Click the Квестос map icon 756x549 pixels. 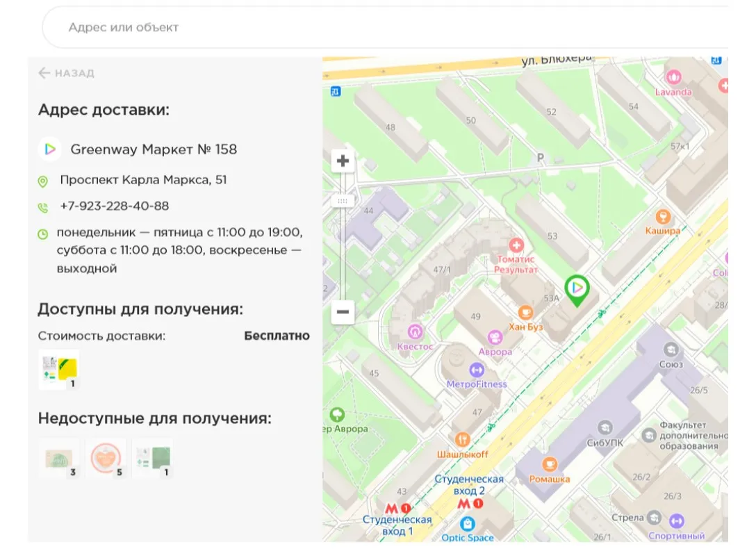pos(415,331)
